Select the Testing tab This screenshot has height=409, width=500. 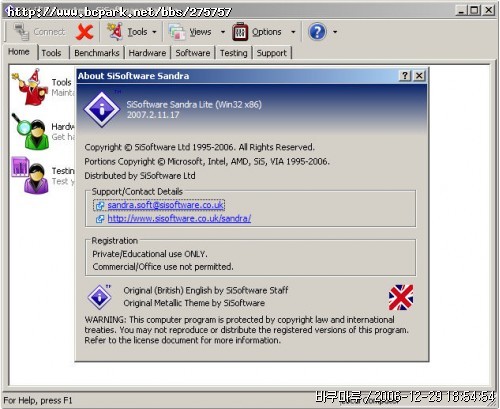tap(234, 53)
